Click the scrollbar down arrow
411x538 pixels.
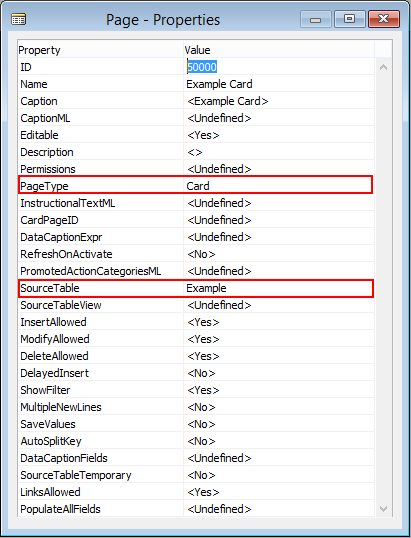(x=384, y=508)
